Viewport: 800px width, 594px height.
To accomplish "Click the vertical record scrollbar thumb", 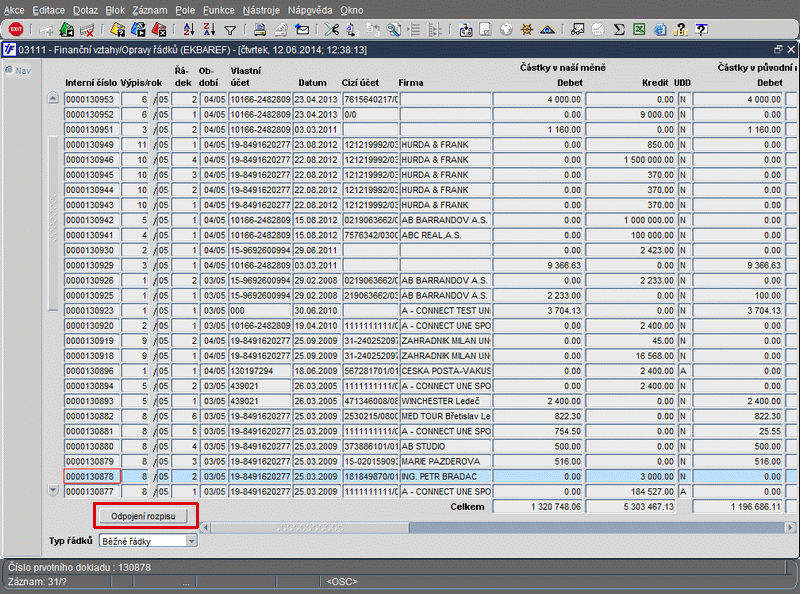I will 53,223.
